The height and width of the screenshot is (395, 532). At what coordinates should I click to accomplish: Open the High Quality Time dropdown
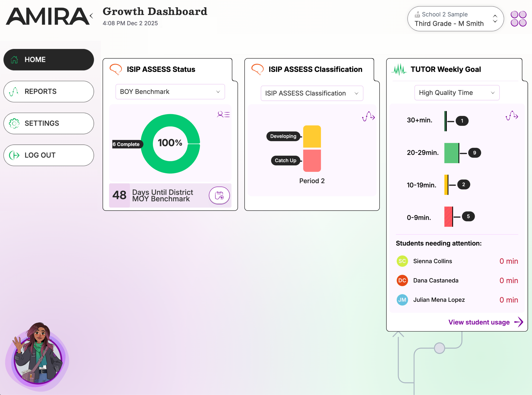[457, 93]
